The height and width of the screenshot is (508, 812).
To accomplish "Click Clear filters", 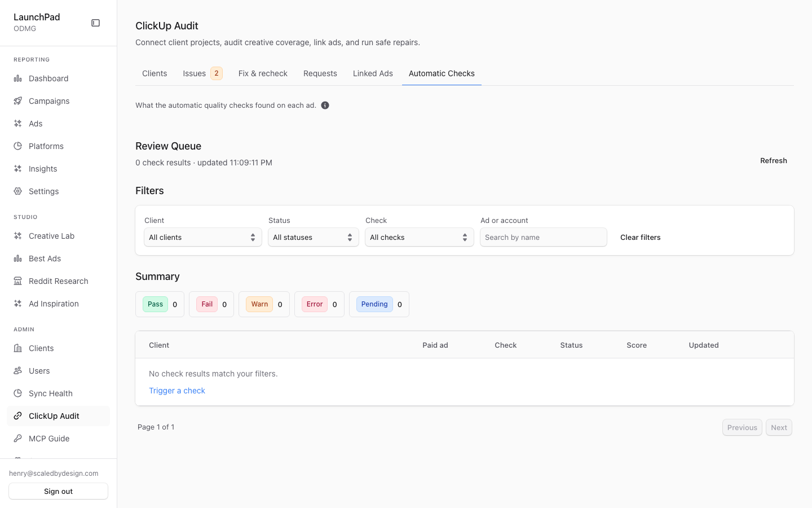I will click(641, 238).
